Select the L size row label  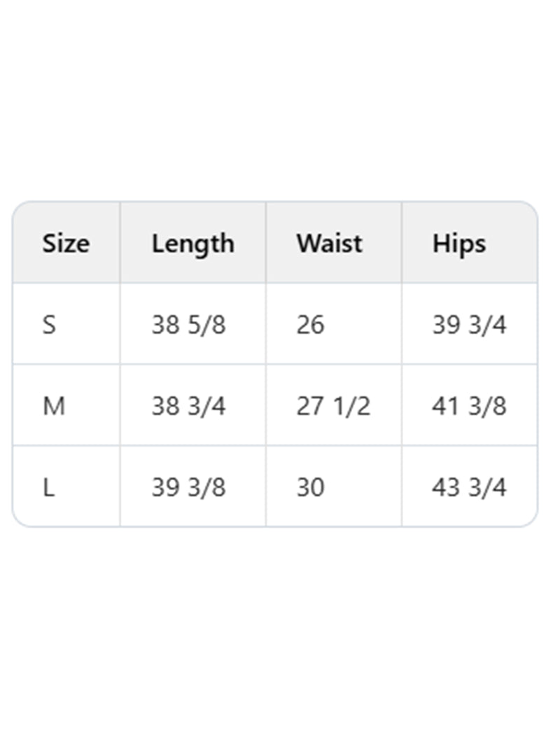48,487
